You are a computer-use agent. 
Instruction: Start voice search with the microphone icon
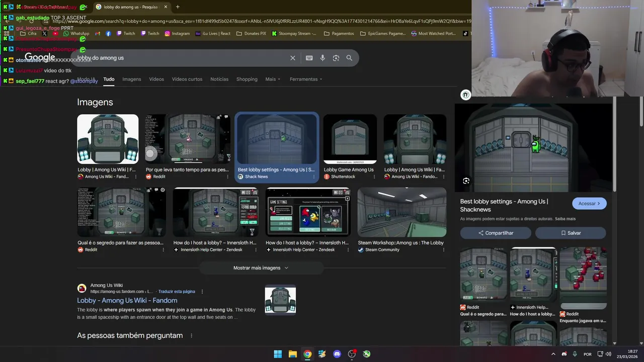(x=323, y=58)
